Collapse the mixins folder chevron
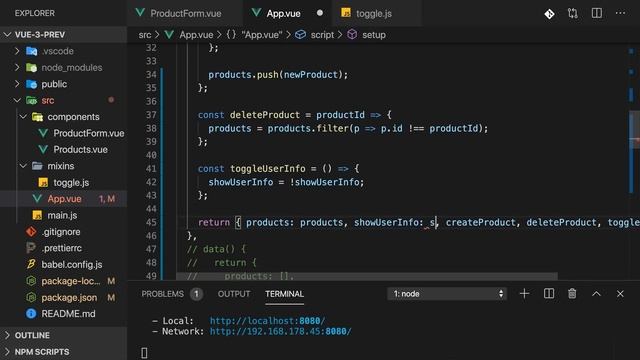This screenshot has width=640, height=360. (x=23, y=166)
